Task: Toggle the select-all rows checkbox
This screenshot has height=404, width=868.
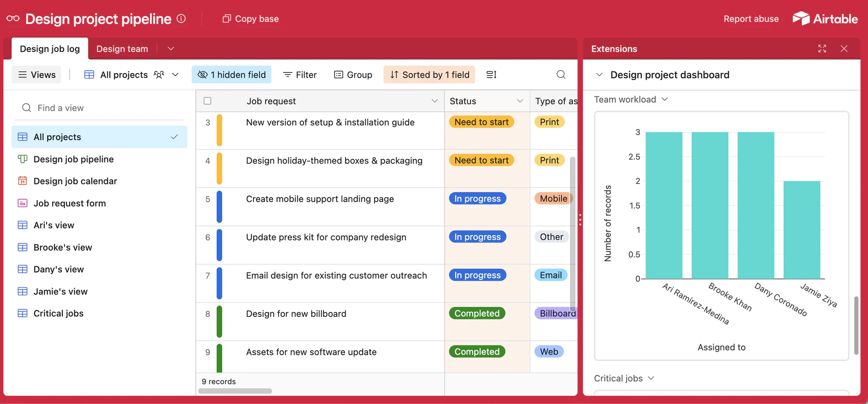Action: point(207,101)
